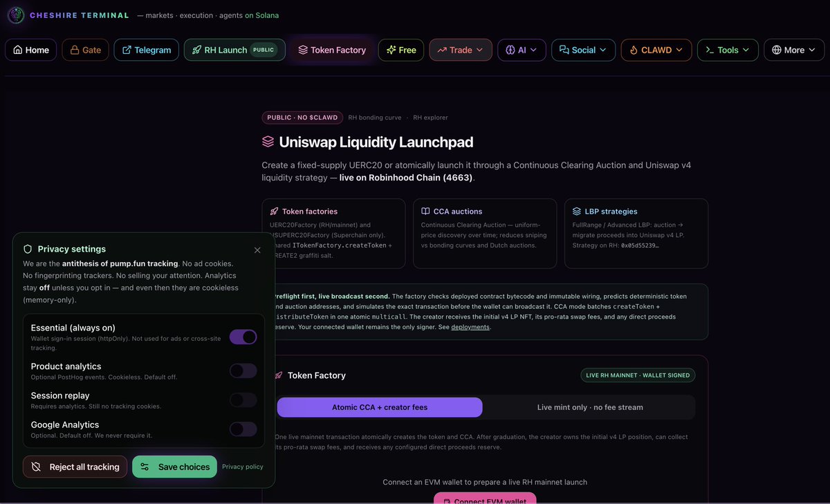This screenshot has height=504, width=830.
Task: Open the Gate nav item
Action: tap(85, 50)
